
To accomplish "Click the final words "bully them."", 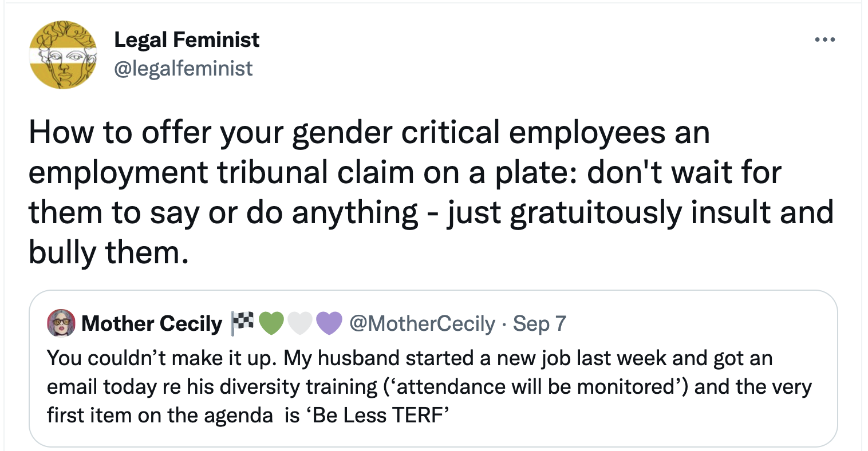I will 108,252.
